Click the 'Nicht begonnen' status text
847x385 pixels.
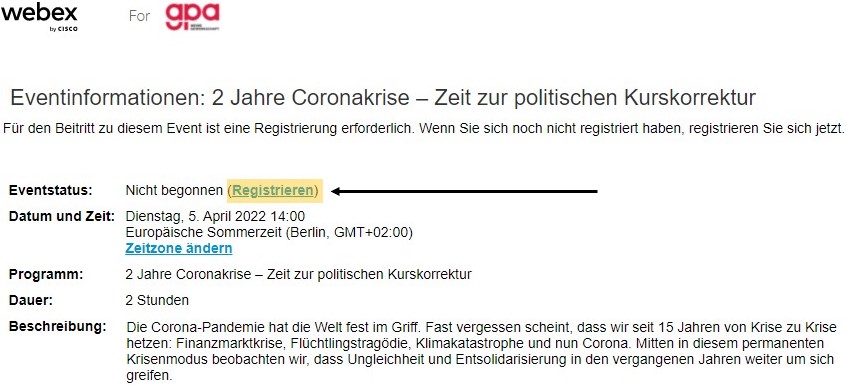pos(174,191)
